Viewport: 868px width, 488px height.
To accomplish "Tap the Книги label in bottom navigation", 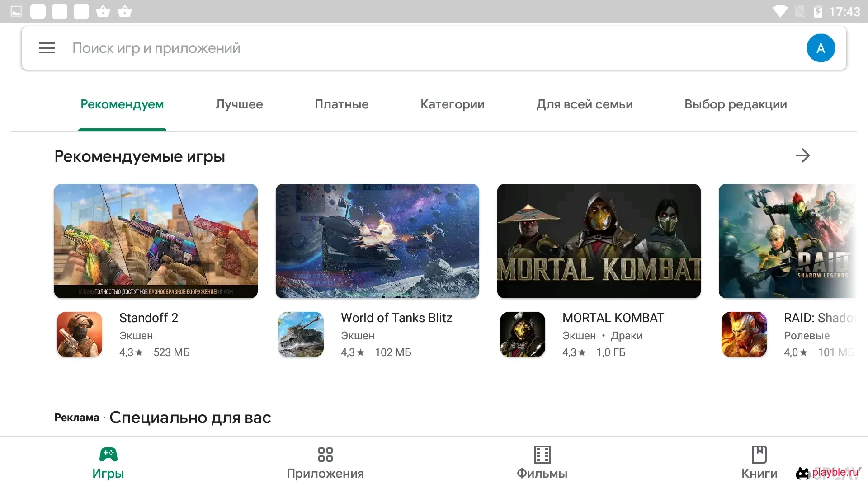I will 759,473.
